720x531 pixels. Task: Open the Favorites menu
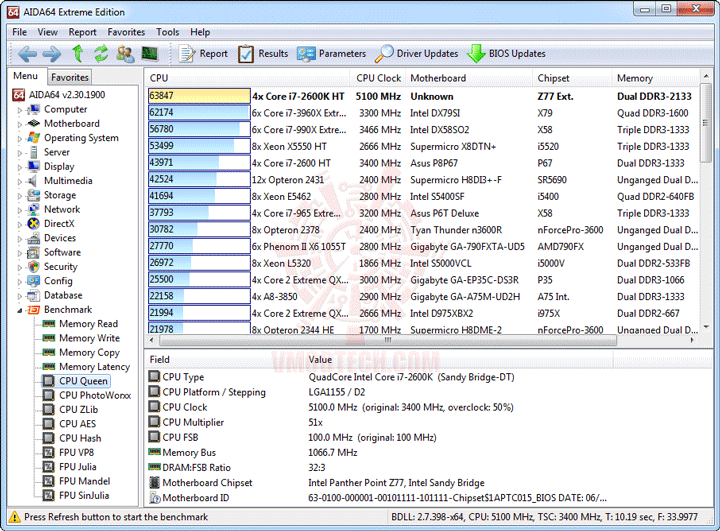pyautogui.click(x=126, y=32)
